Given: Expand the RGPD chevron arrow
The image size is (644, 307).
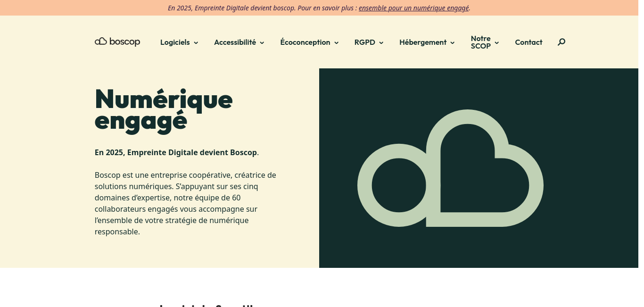Looking at the screenshot, I should pyautogui.click(x=381, y=43).
